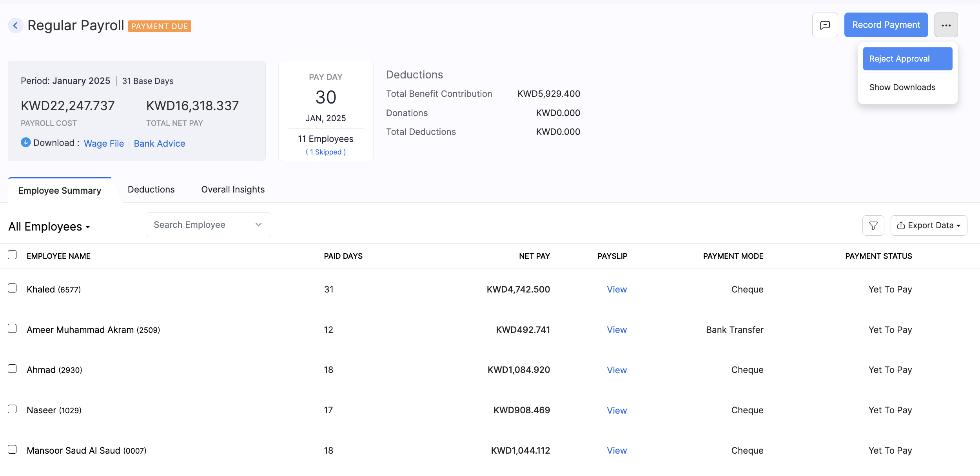Open the comments icon near Record Payment
The image size is (980, 476).
(x=825, y=25)
